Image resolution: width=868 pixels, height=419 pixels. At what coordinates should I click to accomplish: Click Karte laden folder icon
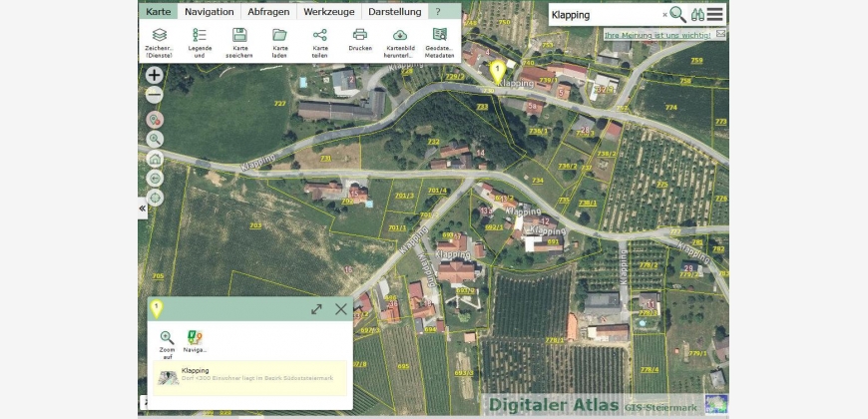tap(279, 40)
